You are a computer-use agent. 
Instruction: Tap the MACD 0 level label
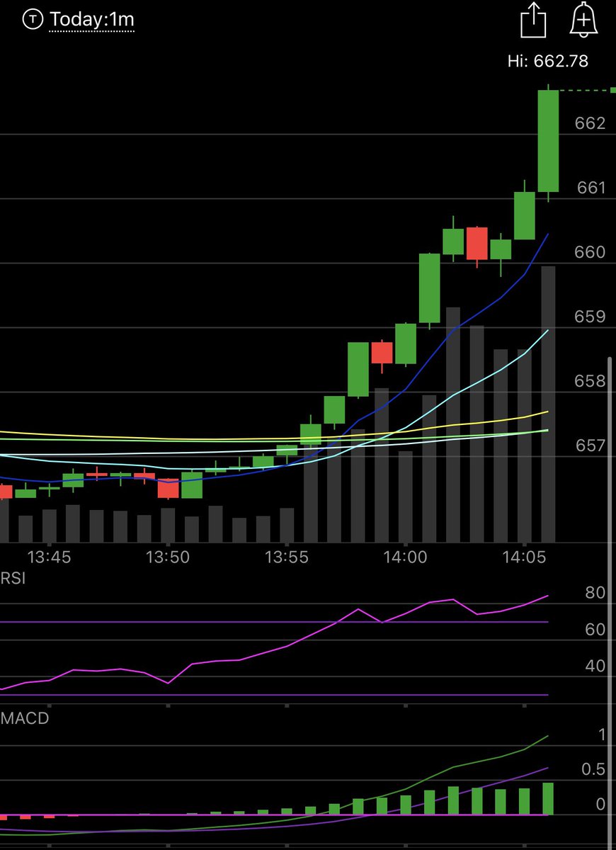[x=601, y=804]
